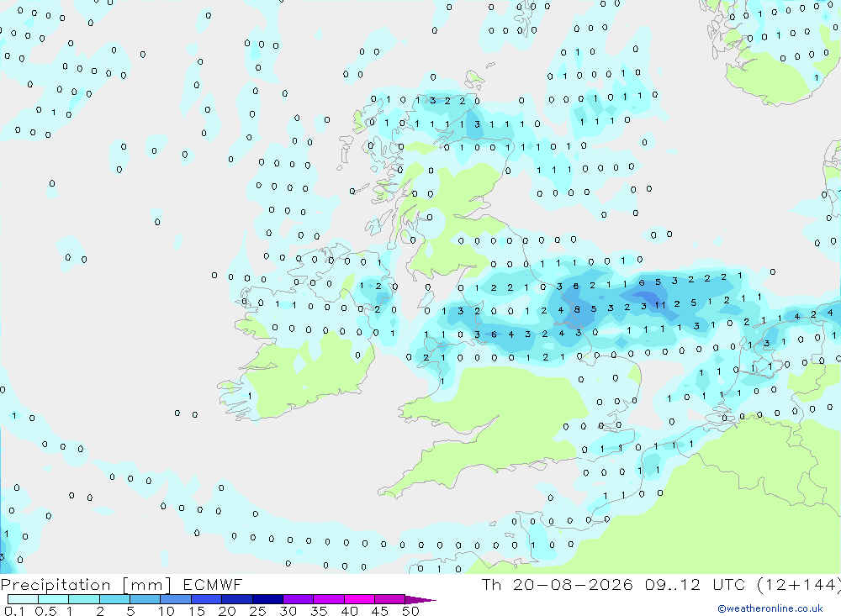841x616 pixels.
Task: Select the 25–30 mm navy legend swatch
Action: coord(267,599)
